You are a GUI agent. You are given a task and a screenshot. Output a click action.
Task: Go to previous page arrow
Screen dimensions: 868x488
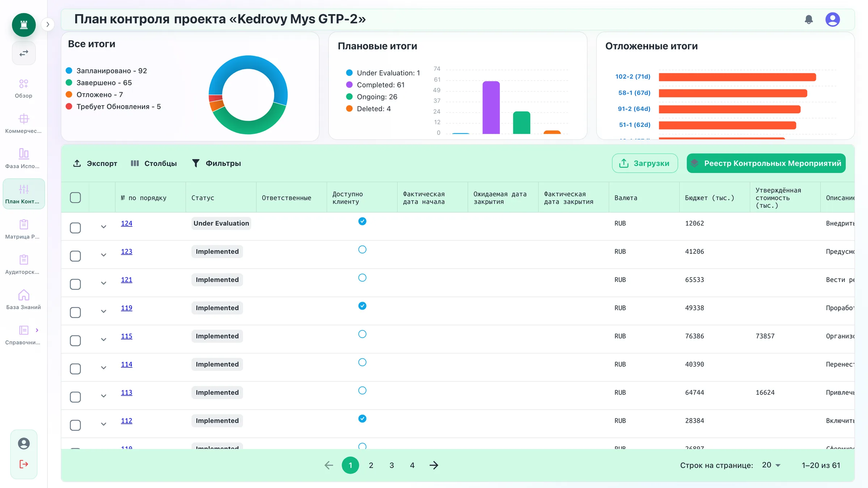coord(329,465)
